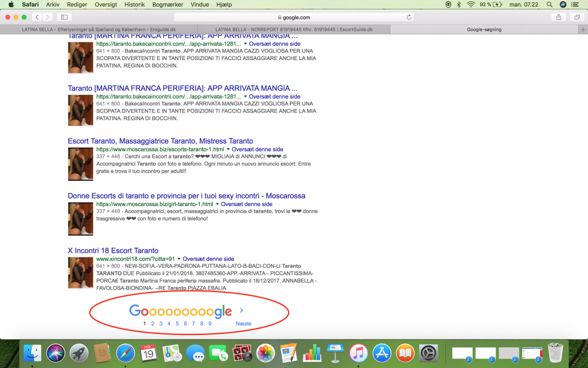Switch to the EscortGuide.dk tab
The image size is (588, 368).
(294, 29)
